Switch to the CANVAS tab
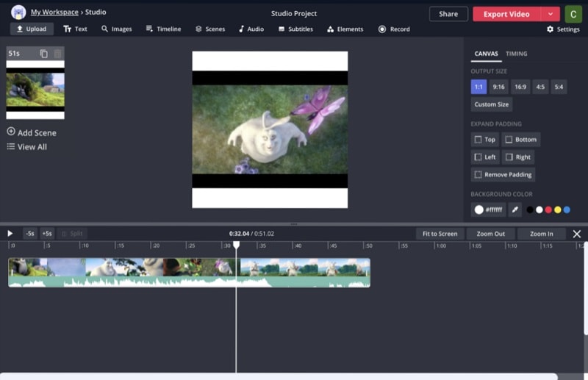The height and width of the screenshot is (380, 588). [486, 54]
